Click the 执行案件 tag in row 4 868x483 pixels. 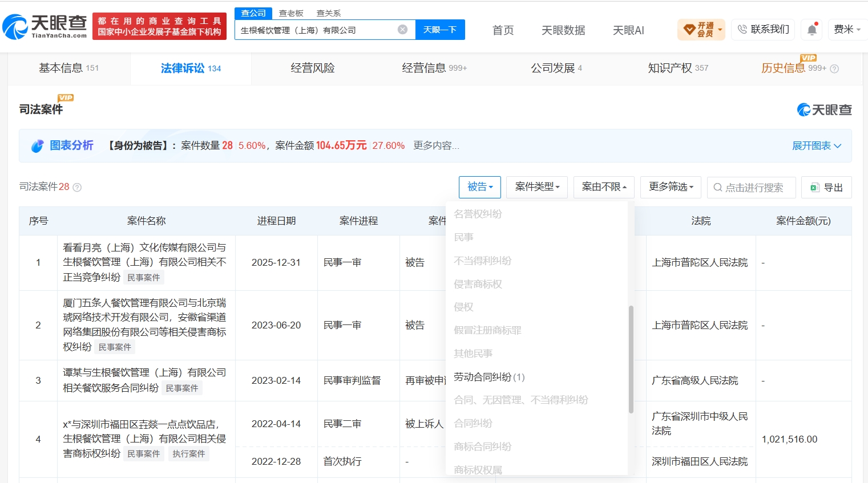(189, 454)
